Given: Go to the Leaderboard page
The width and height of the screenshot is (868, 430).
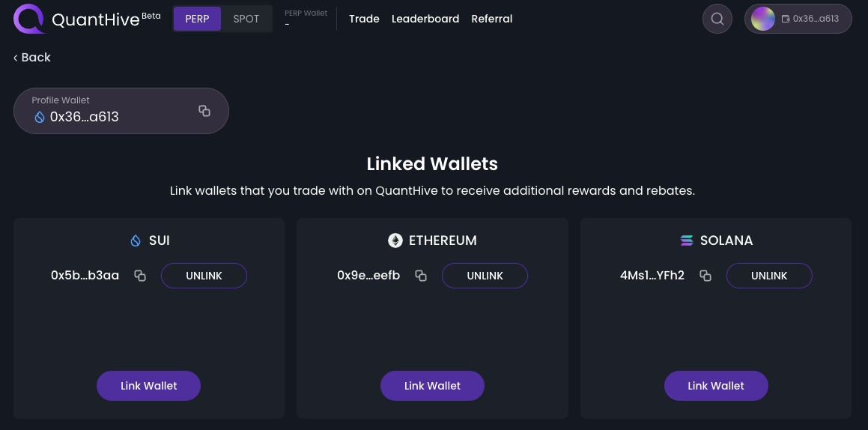Looking at the screenshot, I should point(425,19).
